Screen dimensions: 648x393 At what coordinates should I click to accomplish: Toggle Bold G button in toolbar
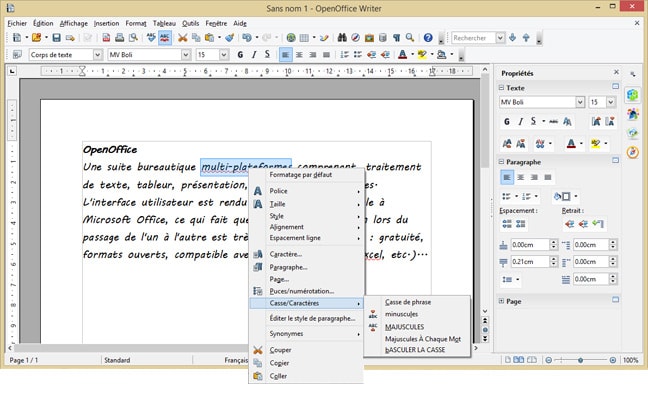pos(240,55)
